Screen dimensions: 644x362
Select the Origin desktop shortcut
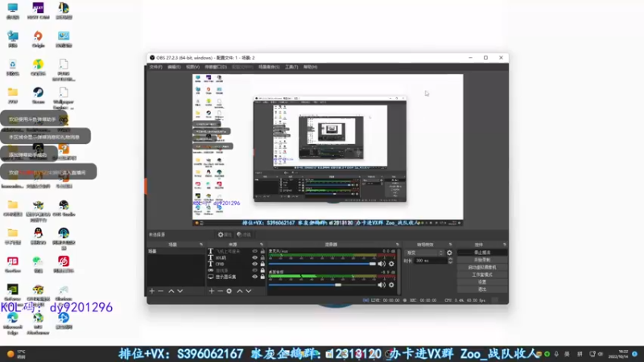(38, 39)
